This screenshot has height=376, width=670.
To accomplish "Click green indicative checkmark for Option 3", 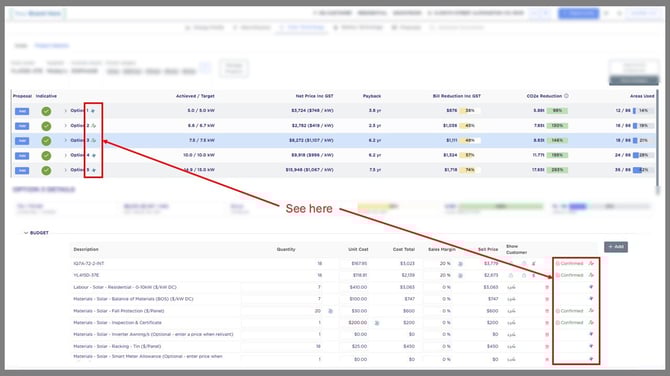I will click(x=46, y=141).
